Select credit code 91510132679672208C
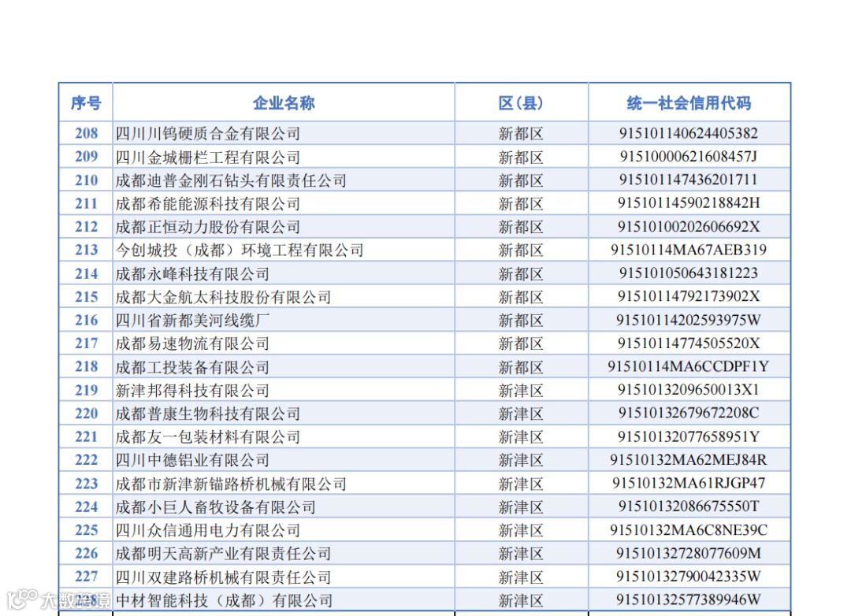The width and height of the screenshot is (851, 616). (689, 413)
